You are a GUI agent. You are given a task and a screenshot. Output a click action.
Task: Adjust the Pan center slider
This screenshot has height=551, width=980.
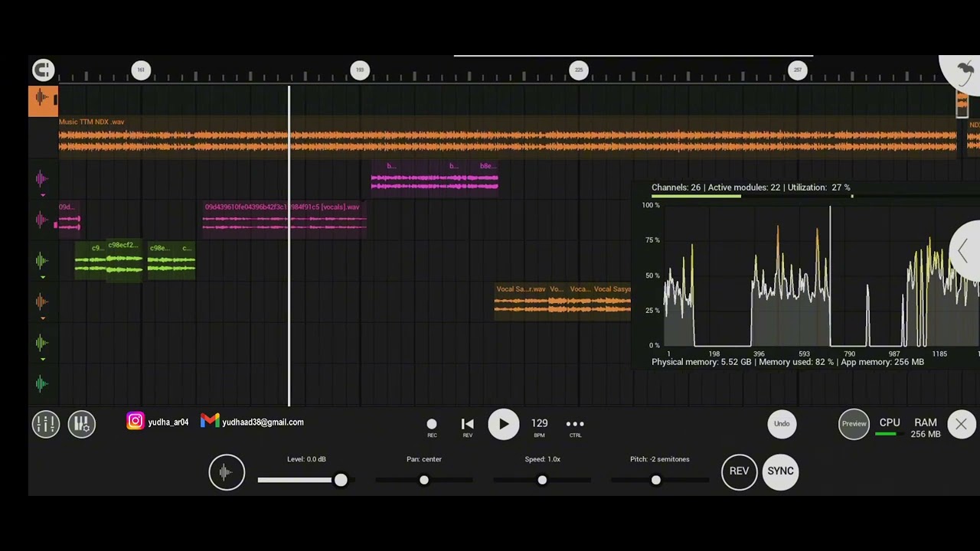(x=424, y=480)
